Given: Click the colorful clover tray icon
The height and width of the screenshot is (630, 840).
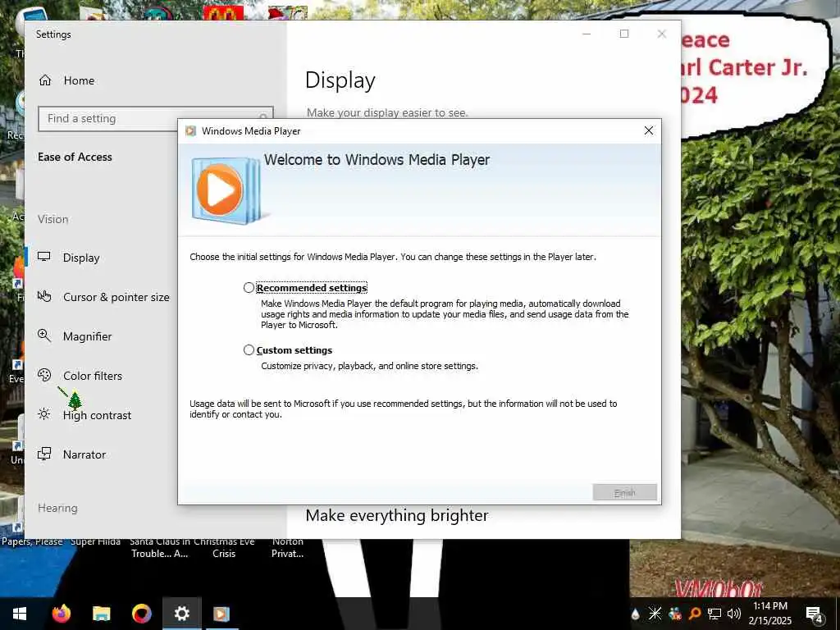Looking at the screenshot, I should [x=675, y=614].
